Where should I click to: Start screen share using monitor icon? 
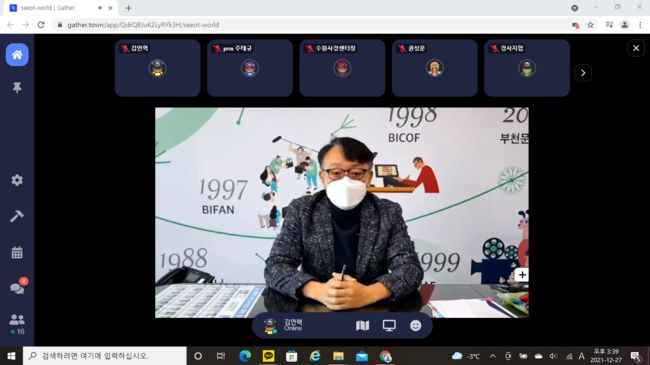(389, 326)
